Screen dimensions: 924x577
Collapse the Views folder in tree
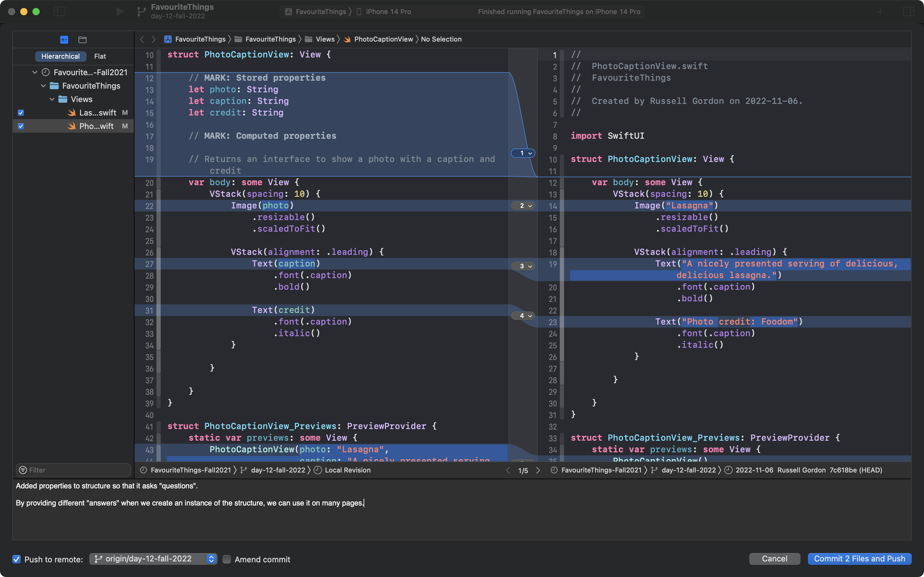(x=52, y=99)
